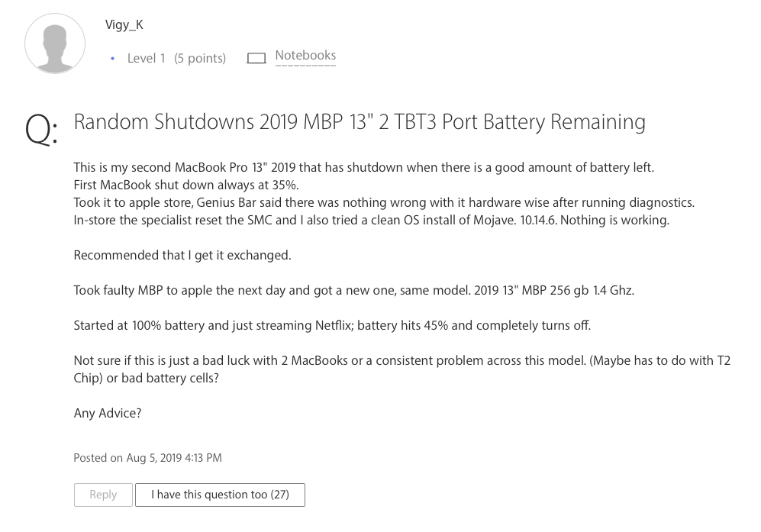Image resolution: width=761 pixels, height=532 pixels.
Task: Click the username Vigy_K
Action: (124, 24)
